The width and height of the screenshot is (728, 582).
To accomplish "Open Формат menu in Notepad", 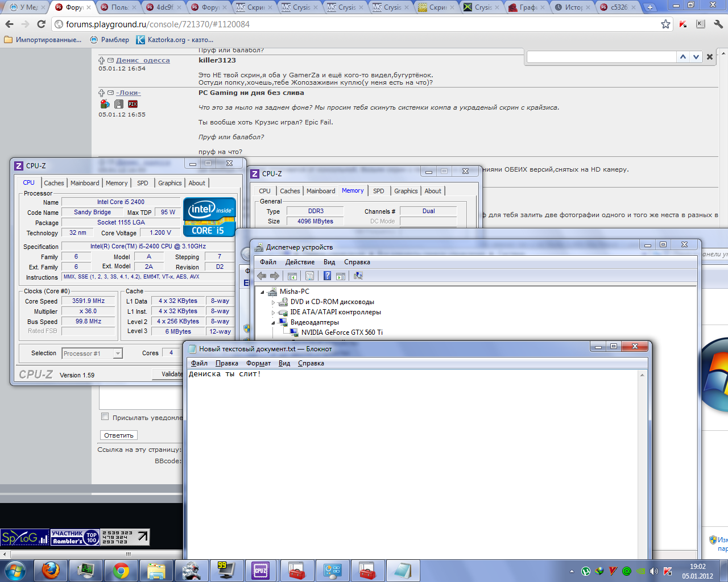I will click(x=259, y=363).
